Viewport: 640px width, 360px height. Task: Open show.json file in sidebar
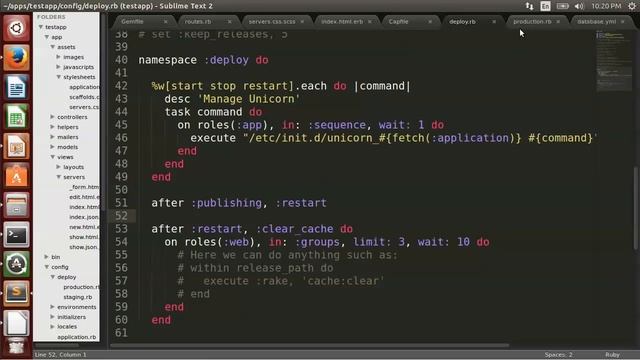click(84, 247)
